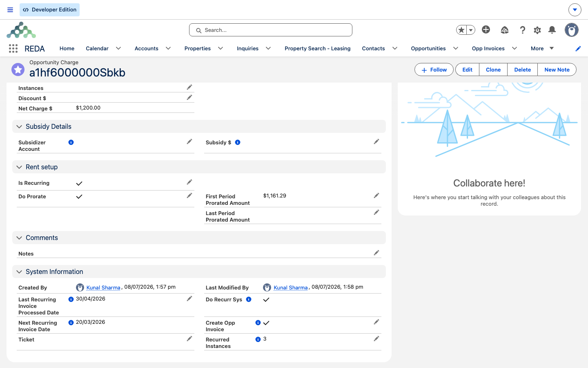Click the Do Prorate checkmark

tap(79, 197)
